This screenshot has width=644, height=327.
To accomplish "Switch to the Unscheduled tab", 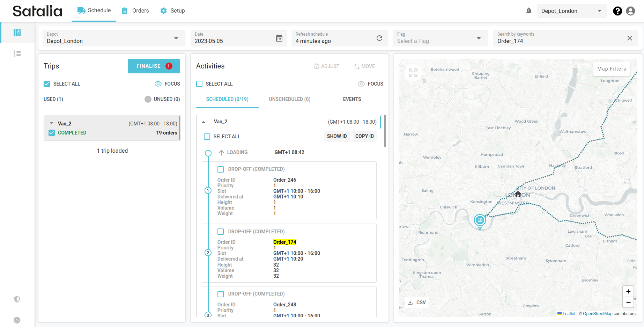I will point(289,99).
